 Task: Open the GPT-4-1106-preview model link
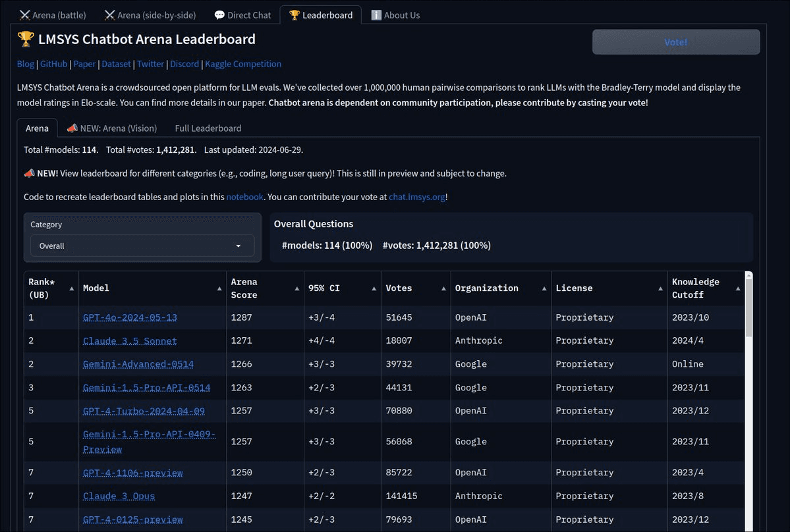click(x=133, y=473)
